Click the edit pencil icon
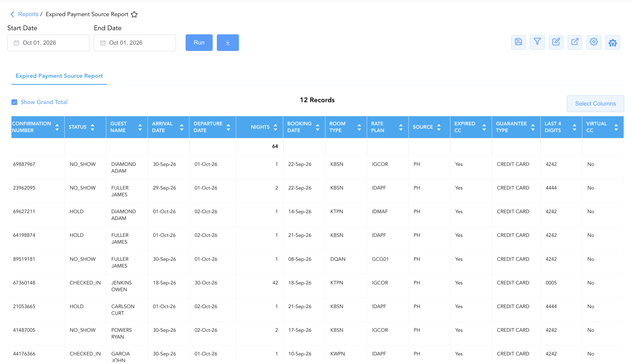This screenshot has height=364, width=632. [x=556, y=42]
